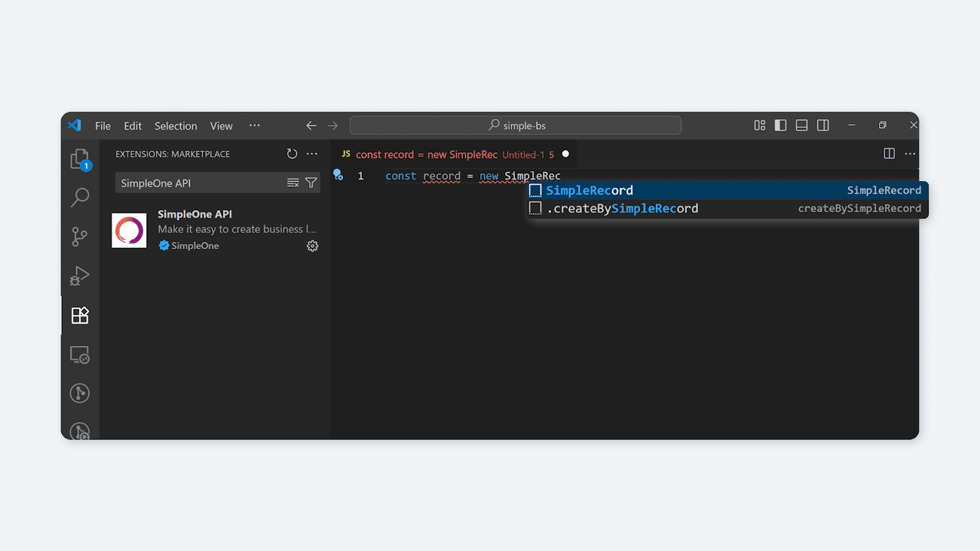Open the Run and Debug icon

click(80, 276)
